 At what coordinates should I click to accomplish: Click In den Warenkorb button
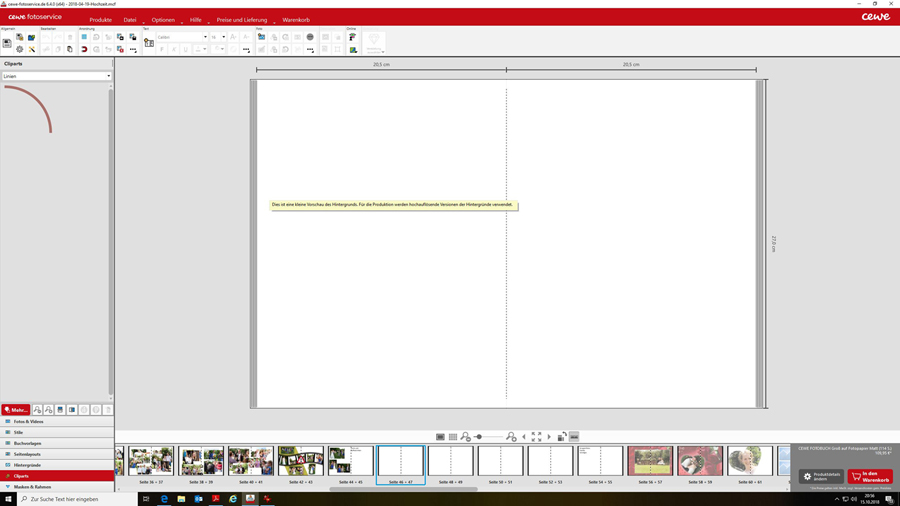(x=870, y=477)
